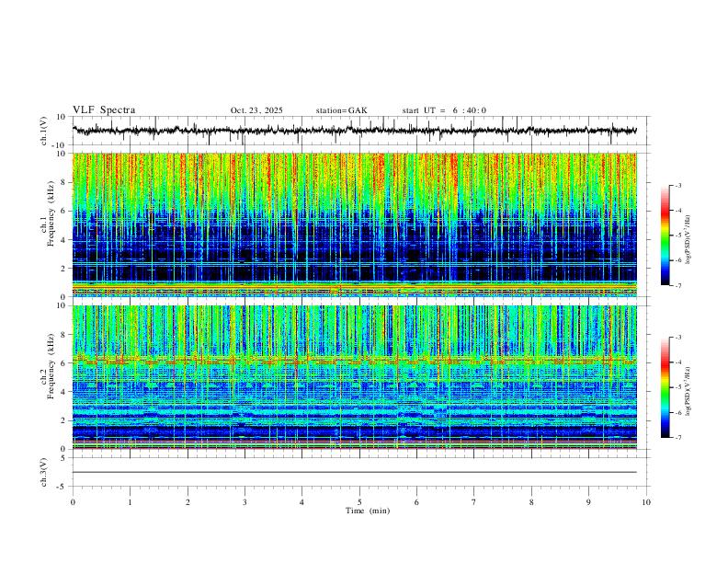Click the ch.2 frequency spectrogram panel

click(354, 377)
